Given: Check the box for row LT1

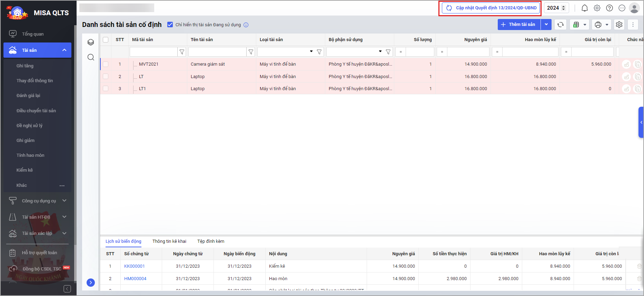Looking at the screenshot, I should tap(106, 89).
